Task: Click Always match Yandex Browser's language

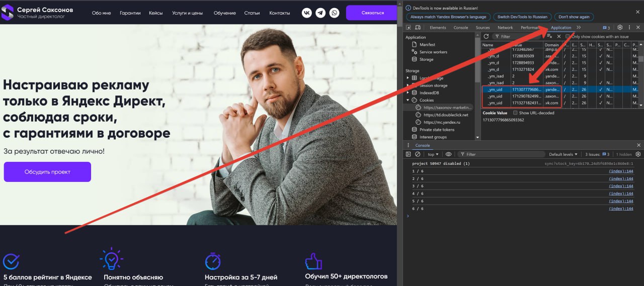Action: (x=448, y=17)
